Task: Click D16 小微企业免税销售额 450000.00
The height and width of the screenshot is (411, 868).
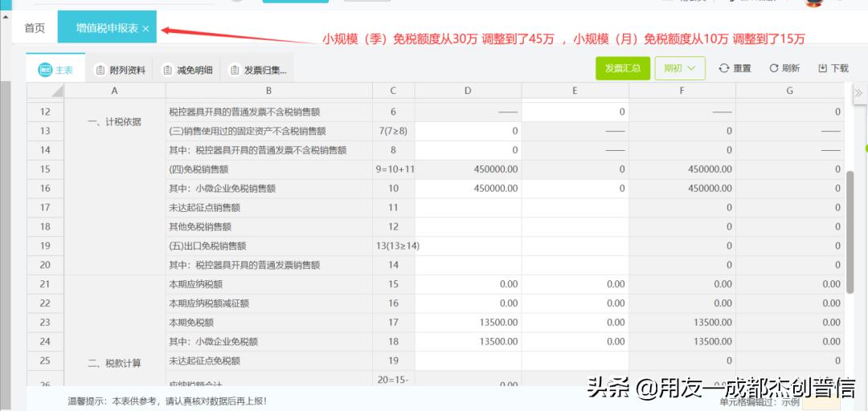Action: pos(468,189)
